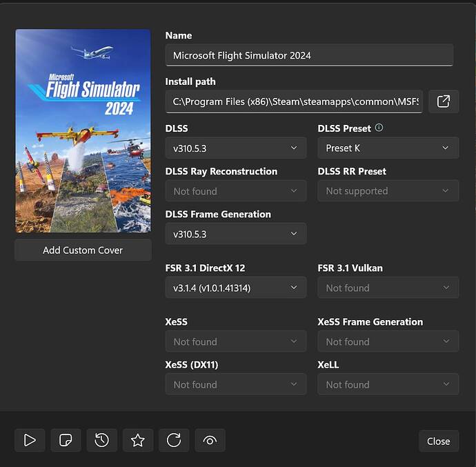Click the DLSS Ray Reconstruction label
The image size is (476, 467).
(x=221, y=172)
